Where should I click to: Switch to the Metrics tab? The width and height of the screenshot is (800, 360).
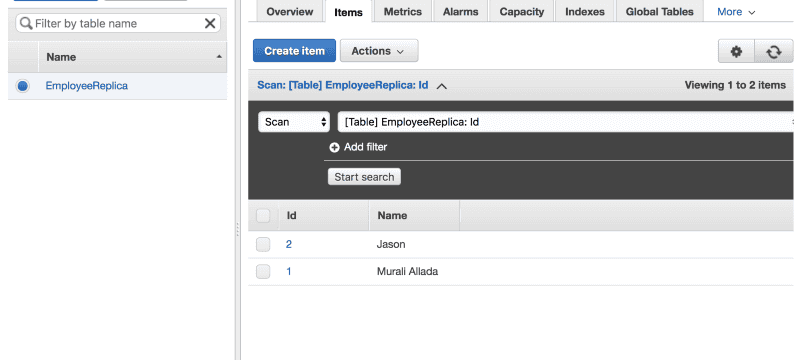click(403, 12)
